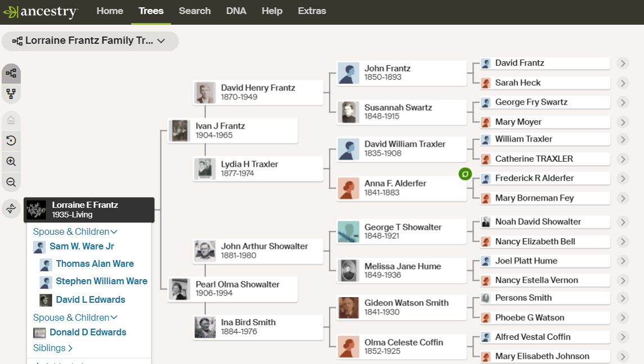Screen dimensions: 644x364
Task: Switch to horizontal pedigree view
Action: point(11,74)
